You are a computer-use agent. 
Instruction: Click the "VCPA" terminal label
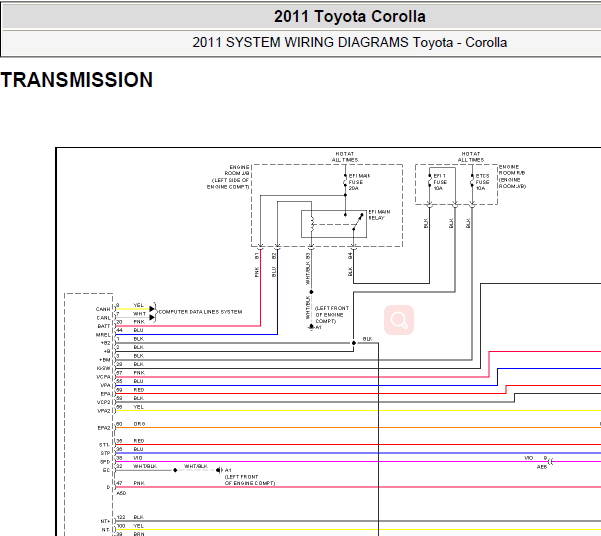103,377
